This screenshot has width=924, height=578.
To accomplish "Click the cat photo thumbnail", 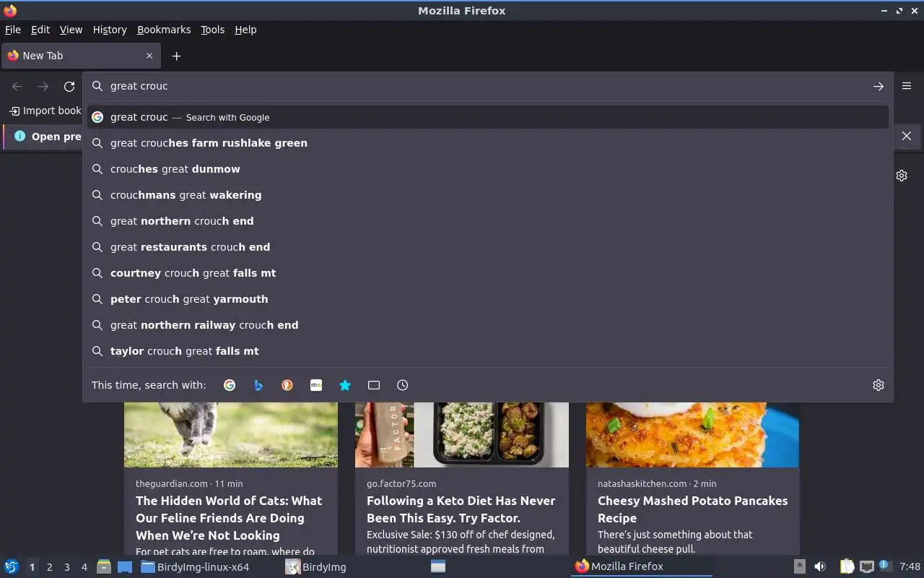I will (x=231, y=434).
